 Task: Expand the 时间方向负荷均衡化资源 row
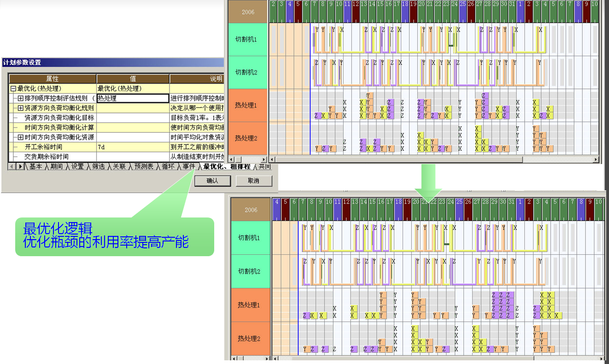(20, 137)
